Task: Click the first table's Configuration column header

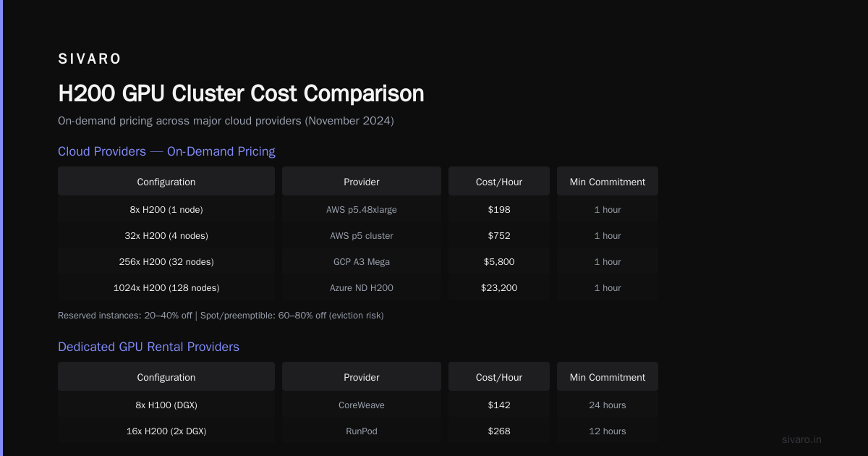Action: coord(166,182)
